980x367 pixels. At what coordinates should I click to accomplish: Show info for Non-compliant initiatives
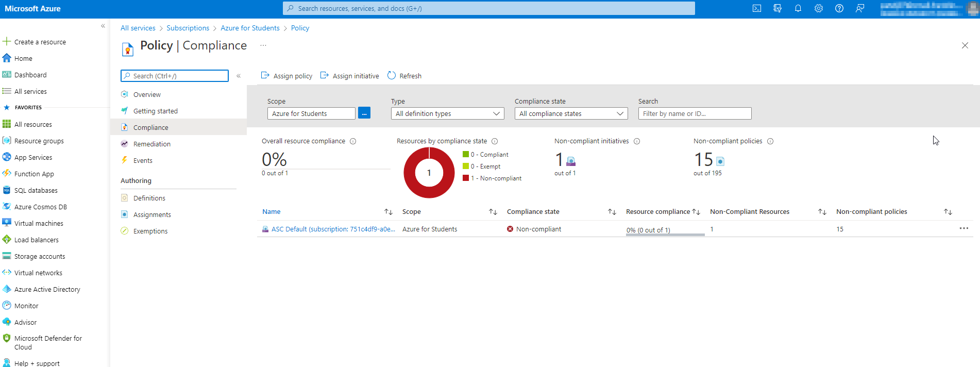(x=637, y=141)
